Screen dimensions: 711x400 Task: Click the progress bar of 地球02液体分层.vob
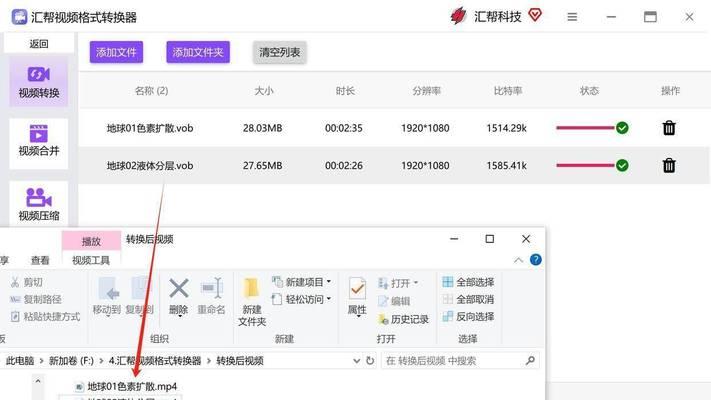pos(585,166)
